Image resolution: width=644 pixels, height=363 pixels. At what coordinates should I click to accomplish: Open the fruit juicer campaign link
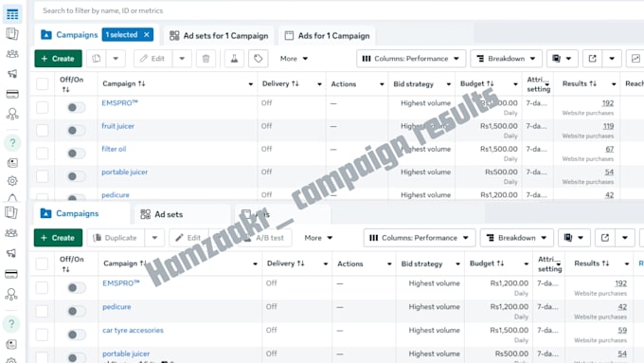click(x=117, y=126)
